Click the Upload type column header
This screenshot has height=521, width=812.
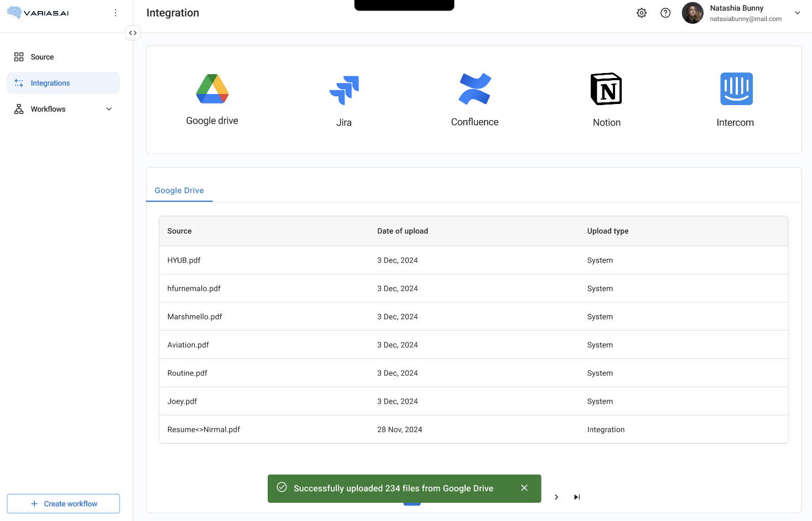point(608,231)
